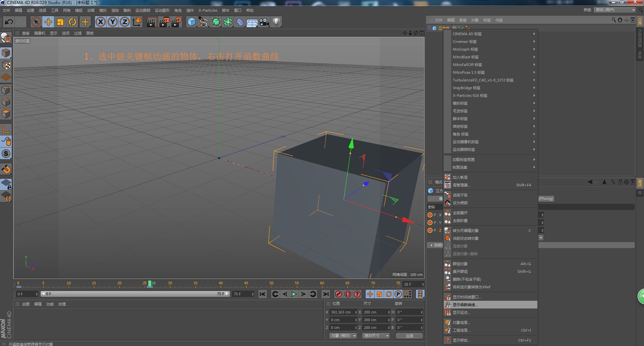This screenshot has height=346, width=644.
Task: Open the spline pen tool
Action: (204, 22)
